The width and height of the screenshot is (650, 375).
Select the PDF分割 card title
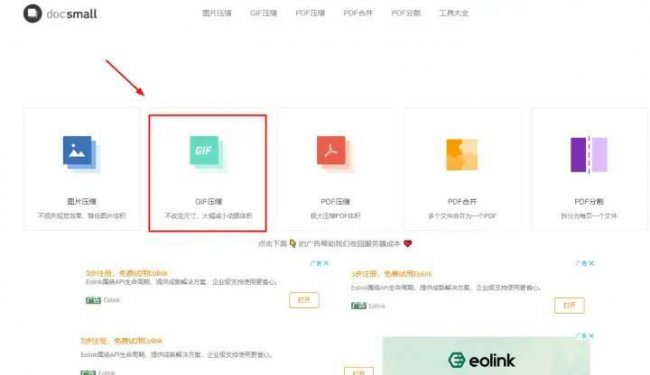click(589, 201)
